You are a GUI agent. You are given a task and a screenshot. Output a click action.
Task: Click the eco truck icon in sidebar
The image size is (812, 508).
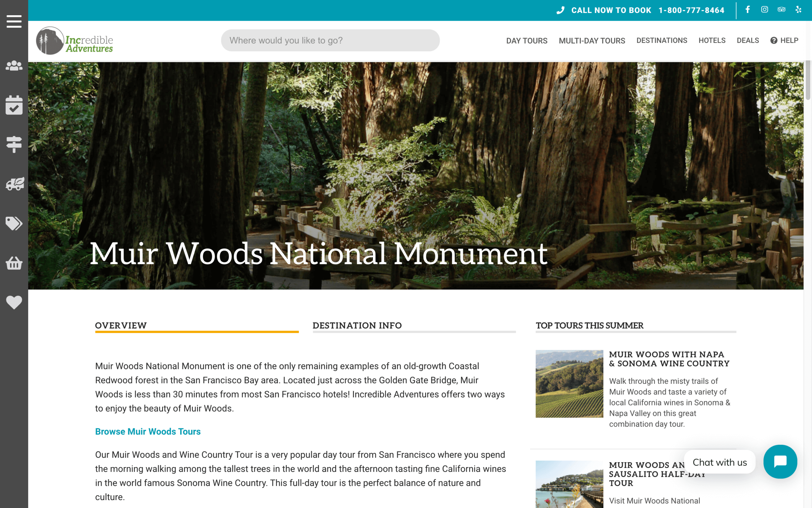[15, 184]
